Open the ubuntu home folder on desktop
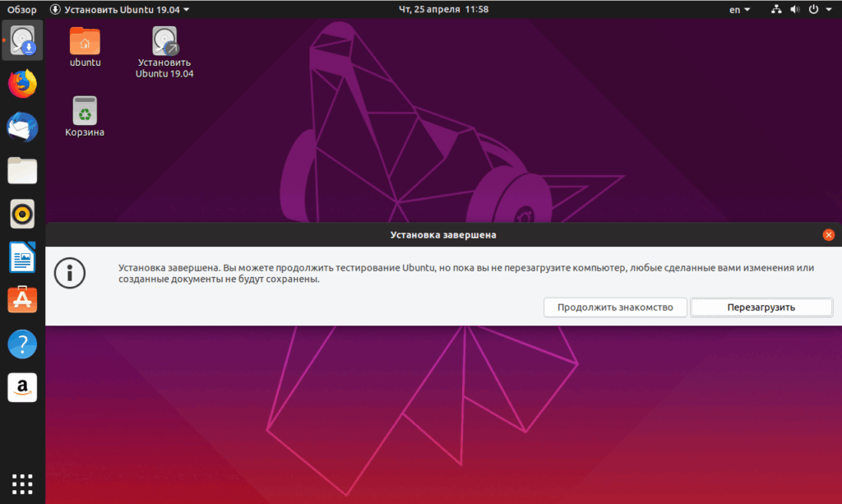Viewport: 842px width, 504px height. 85,47
